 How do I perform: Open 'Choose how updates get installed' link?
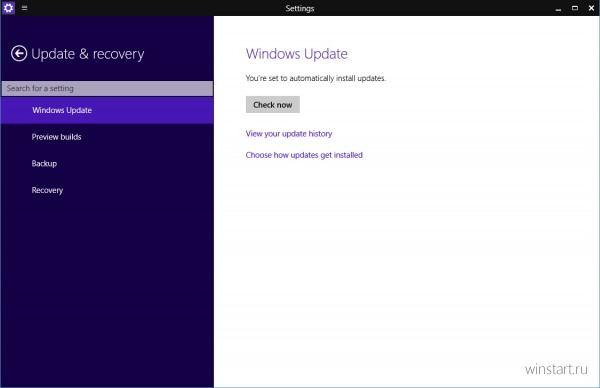click(x=304, y=155)
